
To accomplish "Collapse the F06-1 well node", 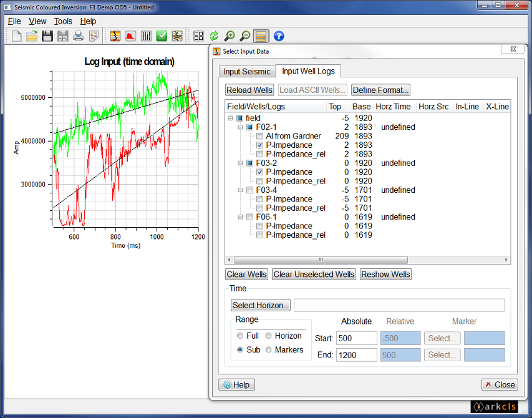I will pyautogui.click(x=240, y=217).
